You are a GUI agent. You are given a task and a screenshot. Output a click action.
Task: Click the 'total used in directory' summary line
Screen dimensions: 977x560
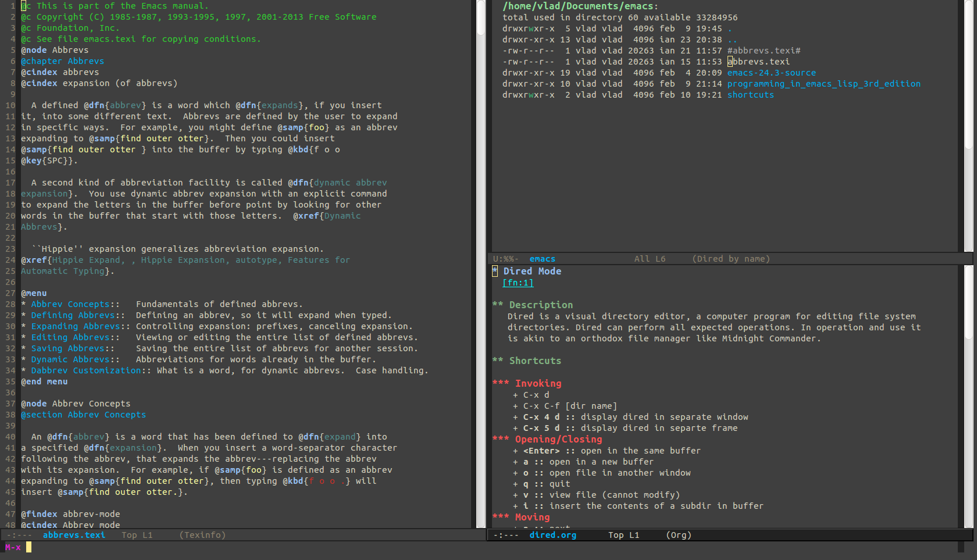coord(620,17)
